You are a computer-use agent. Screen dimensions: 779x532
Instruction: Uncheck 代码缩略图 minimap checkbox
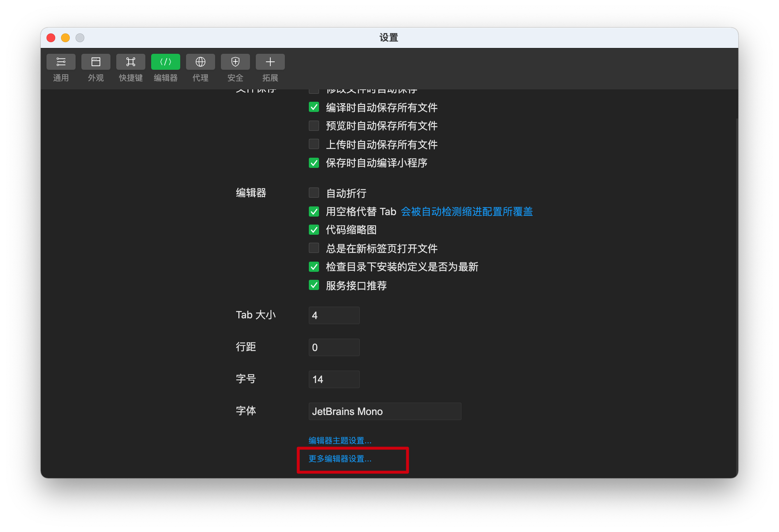coord(314,230)
